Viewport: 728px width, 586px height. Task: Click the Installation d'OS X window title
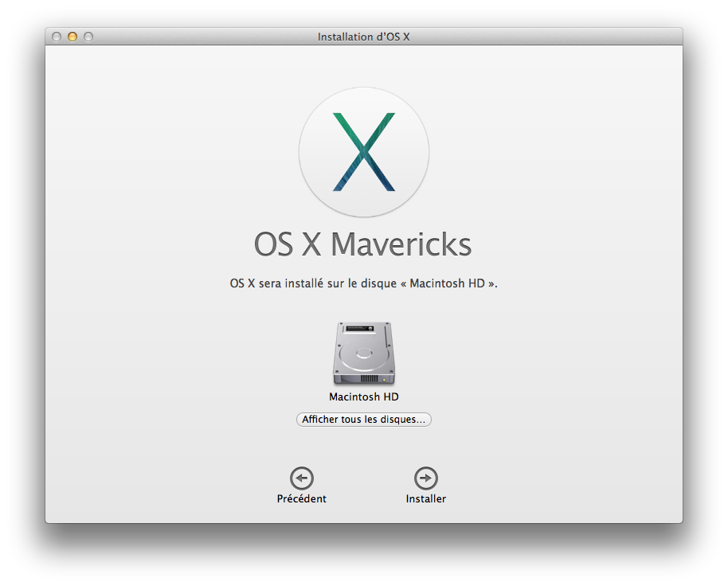point(364,37)
